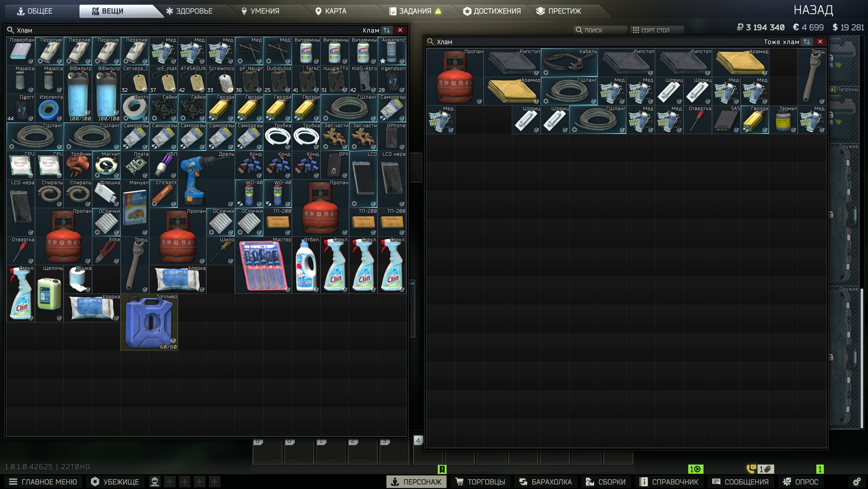
Task: Click the first plus slot beside УБЕЖИЩЕ
Action: 170,482
